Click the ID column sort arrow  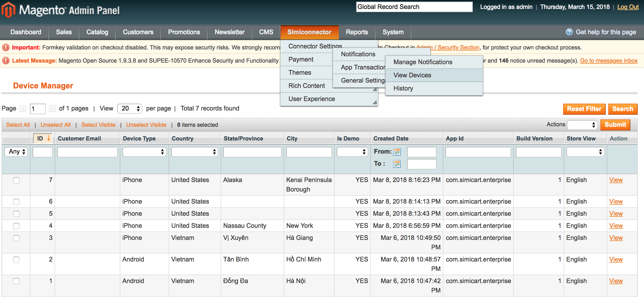point(49,138)
